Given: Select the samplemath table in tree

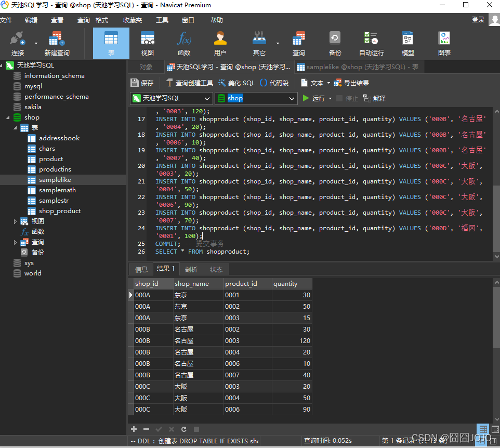Looking at the screenshot, I should (57, 190).
